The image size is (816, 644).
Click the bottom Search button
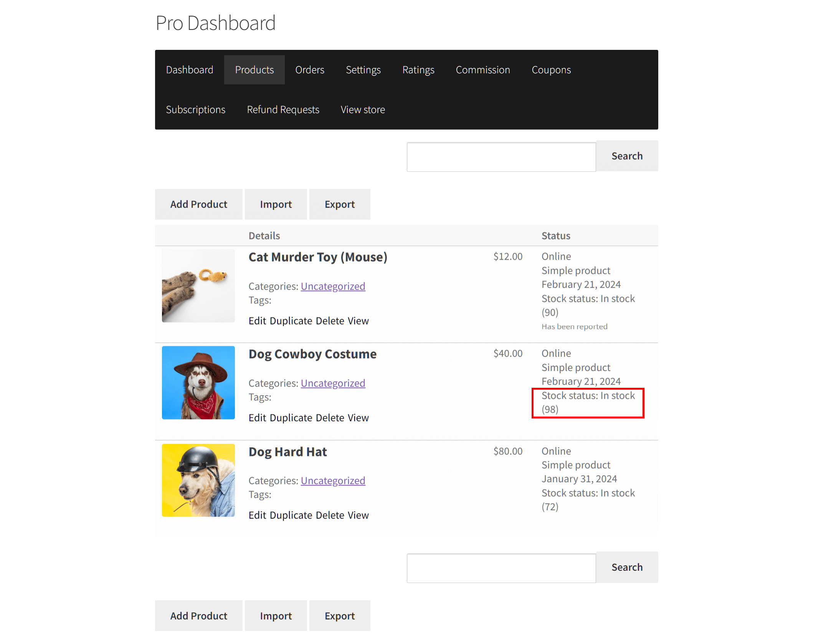(x=627, y=567)
